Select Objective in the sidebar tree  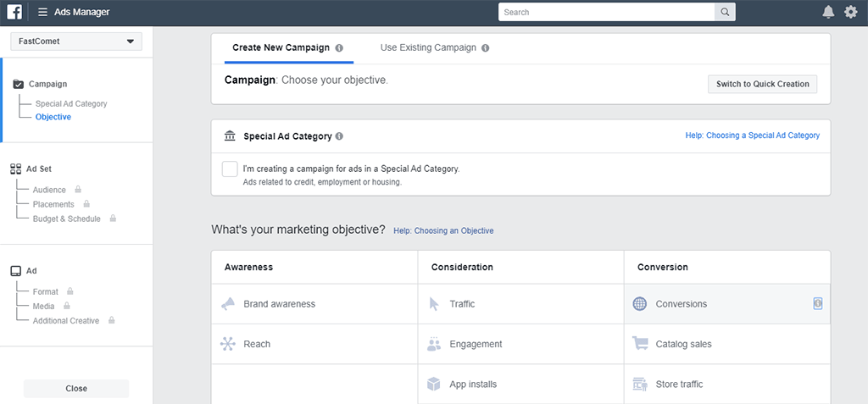(x=53, y=118)
